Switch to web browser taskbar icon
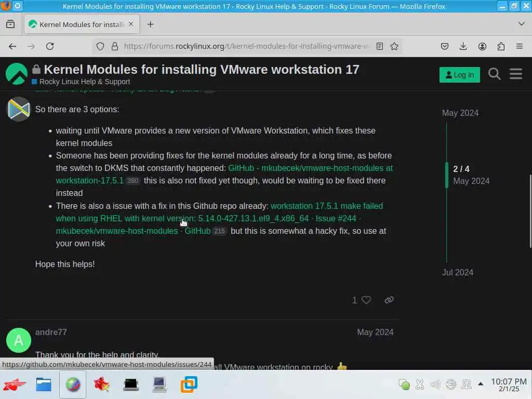532x399 pixels. coord(73,384)
